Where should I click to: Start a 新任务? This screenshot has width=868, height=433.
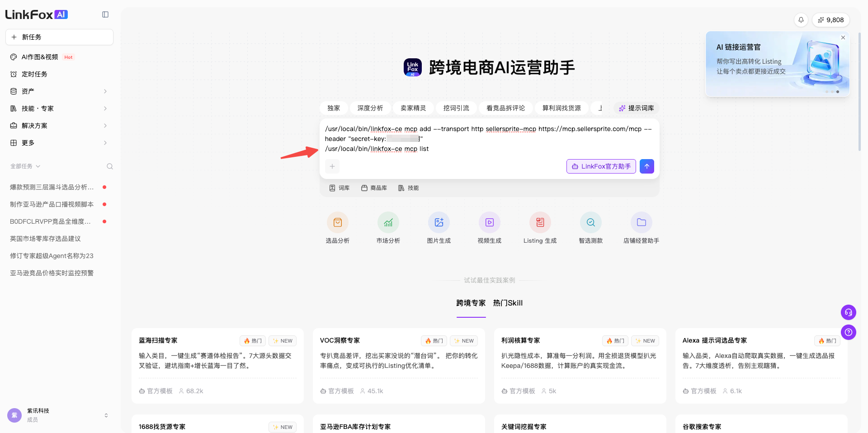click(x=59, y=37)
